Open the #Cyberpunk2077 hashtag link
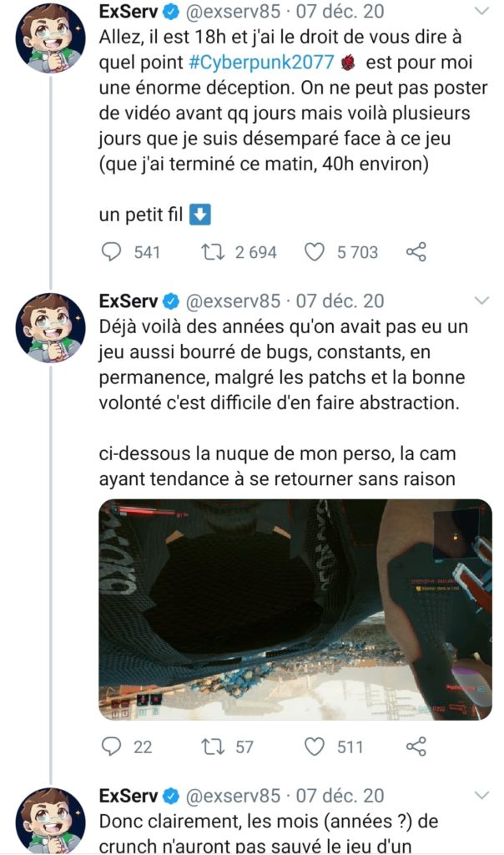The height and width of the screenshot is (855, 504). [261, 62]
